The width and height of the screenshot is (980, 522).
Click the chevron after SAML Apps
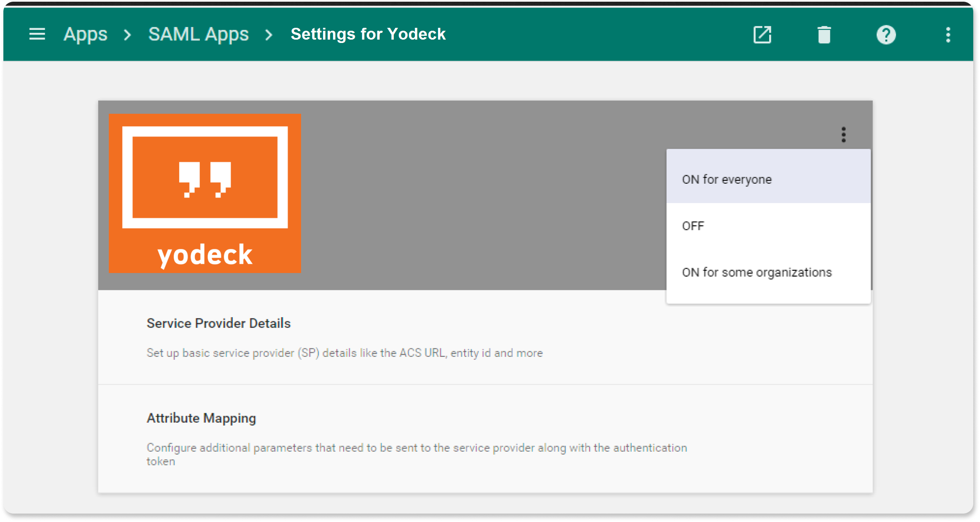(269, 35)
